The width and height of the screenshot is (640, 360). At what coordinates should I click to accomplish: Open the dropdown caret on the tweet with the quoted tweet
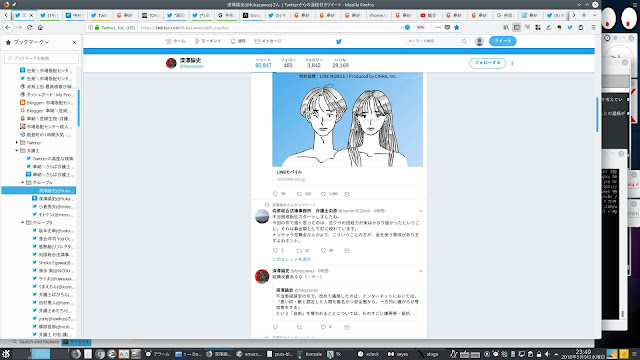tap(420, 271)
